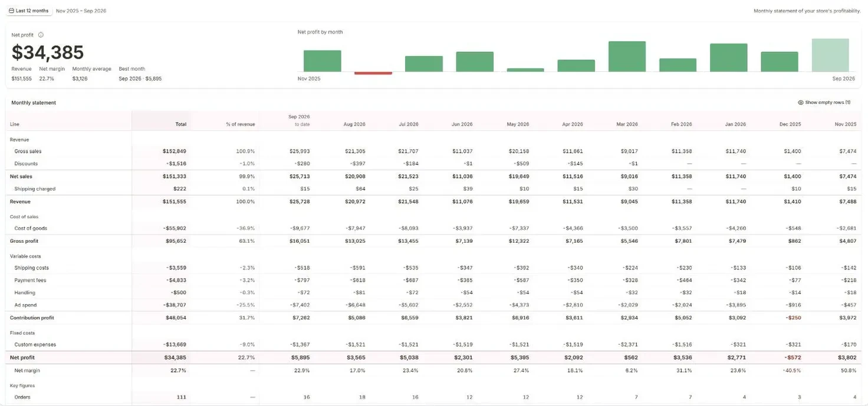Click Discounts total -$1,516

(176, 164)
